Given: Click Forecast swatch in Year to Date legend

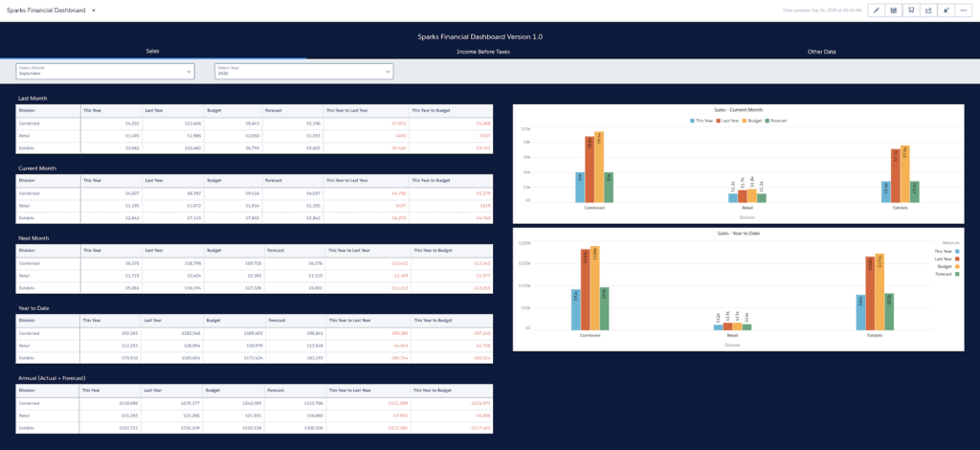Looking at the screenshot, I should click(x=956, y=274).
